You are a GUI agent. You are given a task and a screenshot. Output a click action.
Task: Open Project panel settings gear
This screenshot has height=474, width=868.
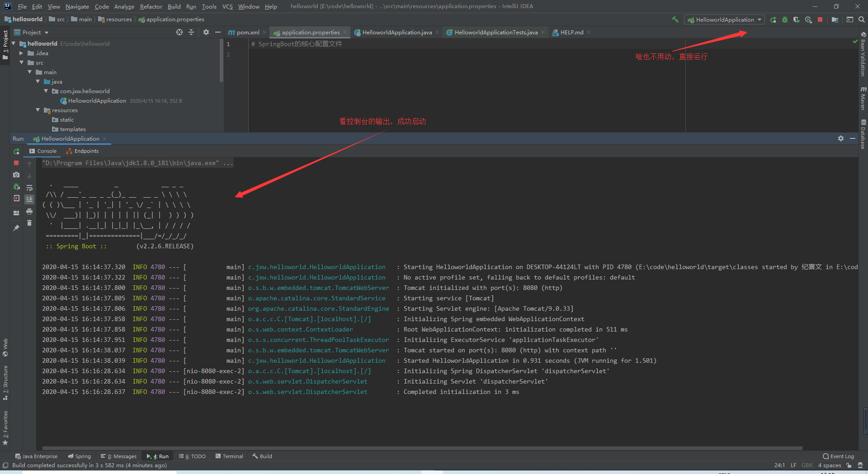point(206,32)
